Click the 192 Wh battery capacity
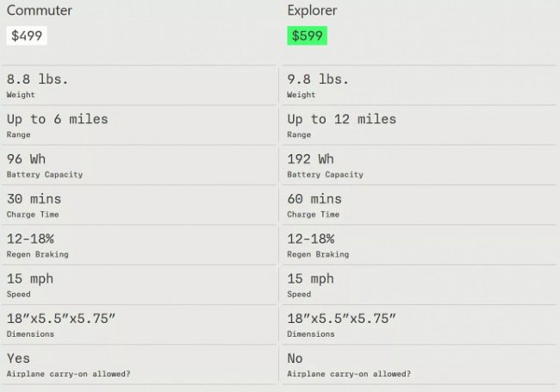The height and width of the screenshot is (392, 560). [311, 159]
